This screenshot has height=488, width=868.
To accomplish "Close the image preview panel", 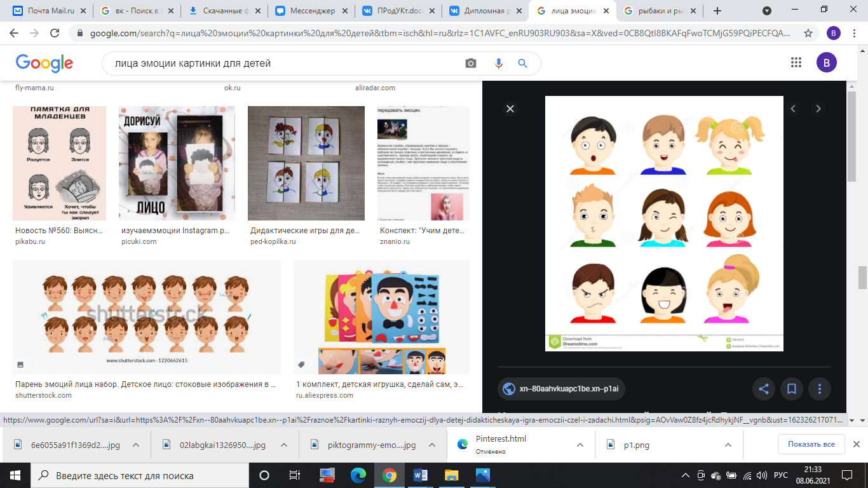I will [510, 109].
